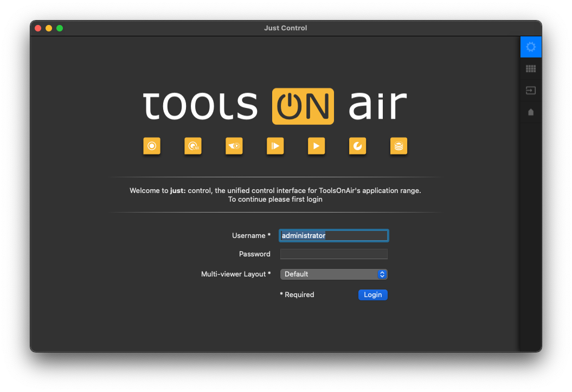This screenshot has width=572, height=392.
Task: Click the winged play app icon
Action: 234,146
